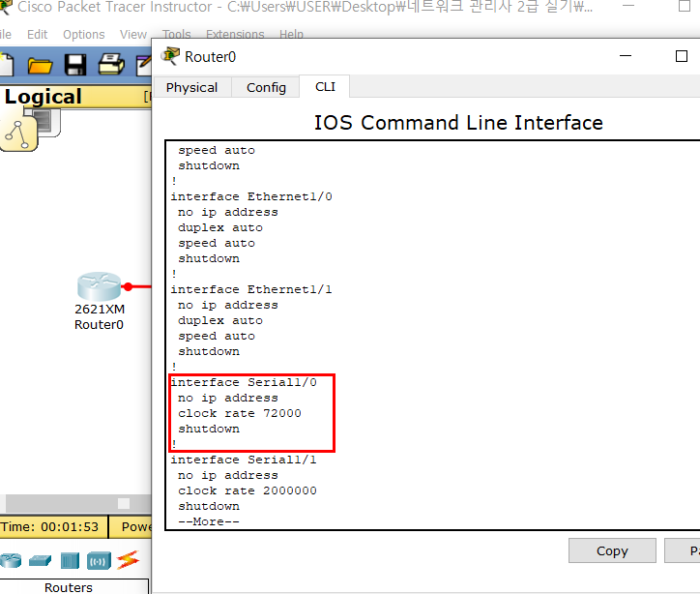Click the root cluster navigation icon

(18, 134)
